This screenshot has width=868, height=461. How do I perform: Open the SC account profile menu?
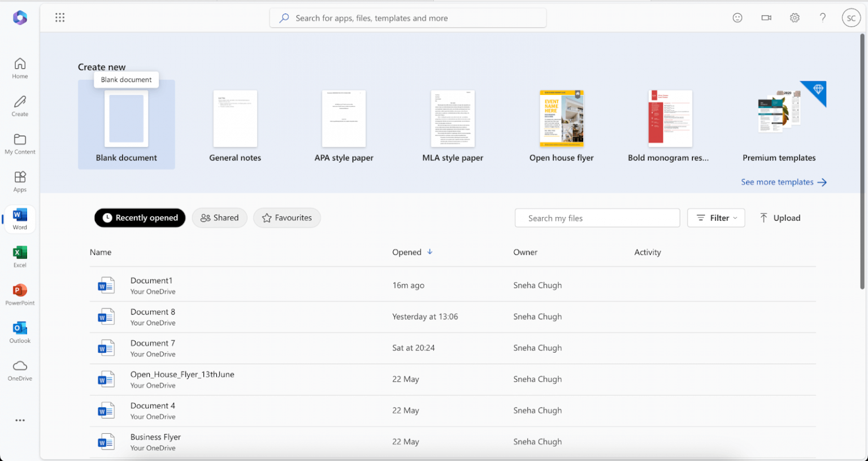coord(851,18)
